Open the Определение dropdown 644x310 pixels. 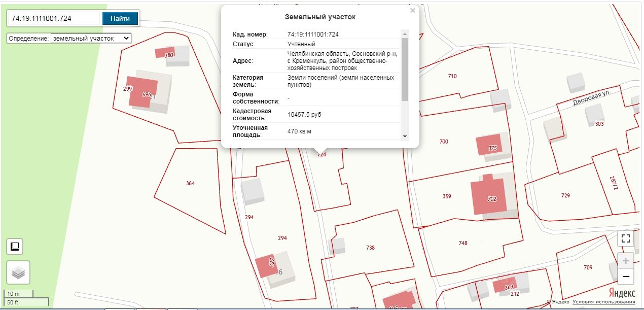[x=91, y=38]
